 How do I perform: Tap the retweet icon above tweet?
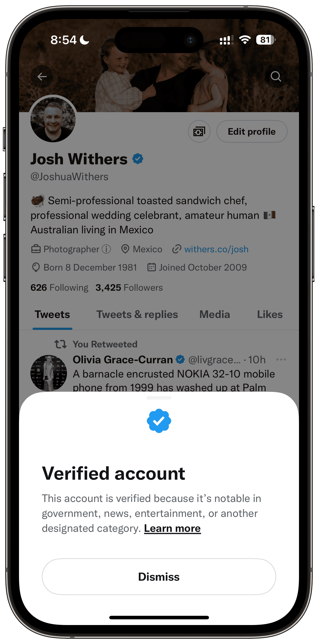(61, 344)
